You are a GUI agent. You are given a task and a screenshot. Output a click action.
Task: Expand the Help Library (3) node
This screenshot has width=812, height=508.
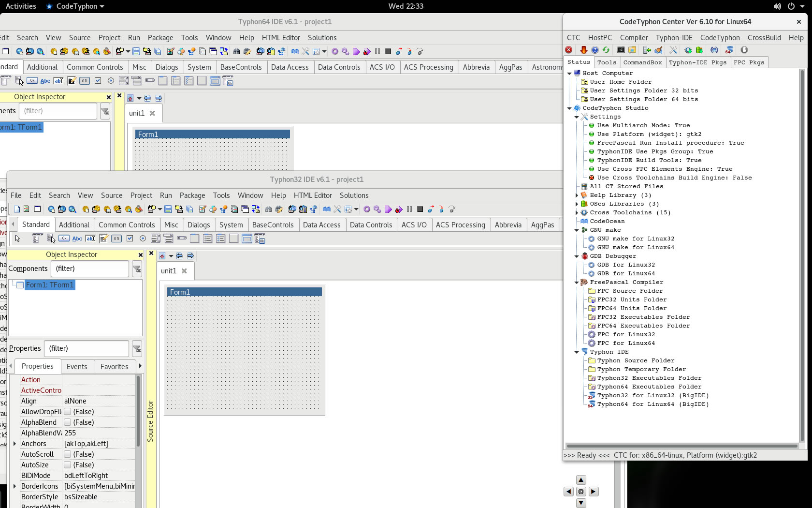[x=577, y=195]
